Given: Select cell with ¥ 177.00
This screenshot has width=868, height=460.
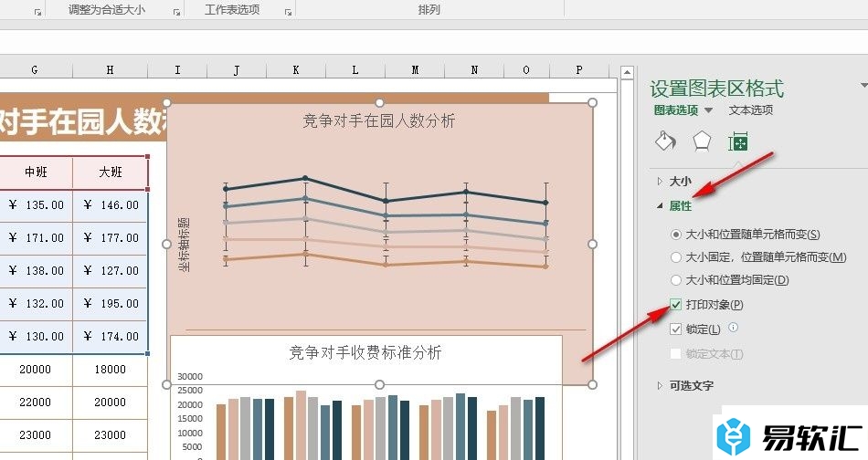Looking at the screenshot, I should click(x=111, y=237).
